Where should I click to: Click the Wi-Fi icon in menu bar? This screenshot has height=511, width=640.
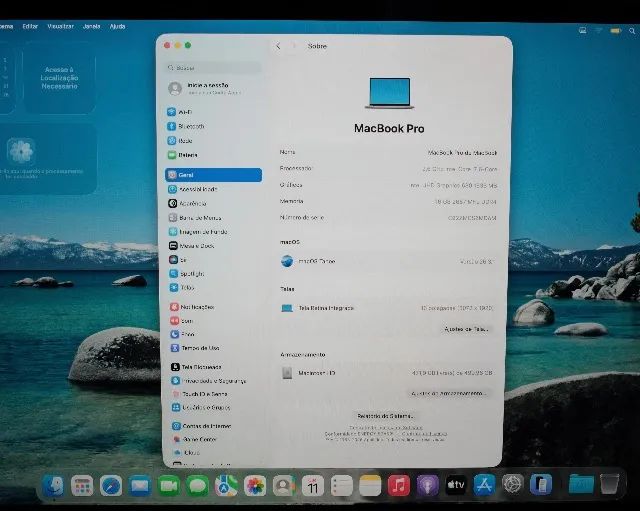coord(599,31)
